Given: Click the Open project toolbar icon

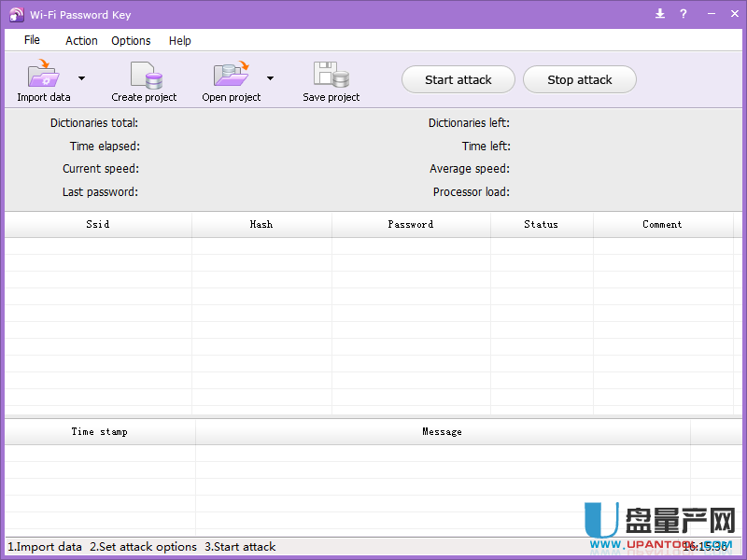Looking at the screenshot, I should tap(231, 75).
